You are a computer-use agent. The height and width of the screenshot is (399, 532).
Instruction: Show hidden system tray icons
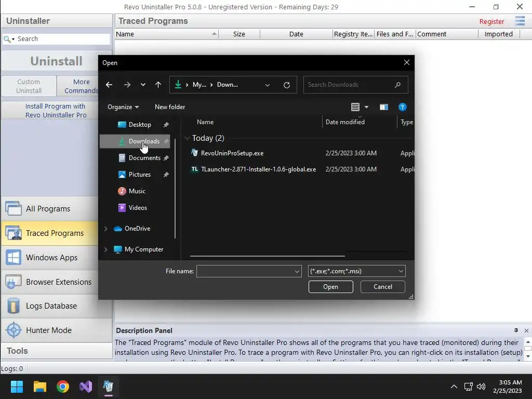pyautogui.click(x=454, y=387)
